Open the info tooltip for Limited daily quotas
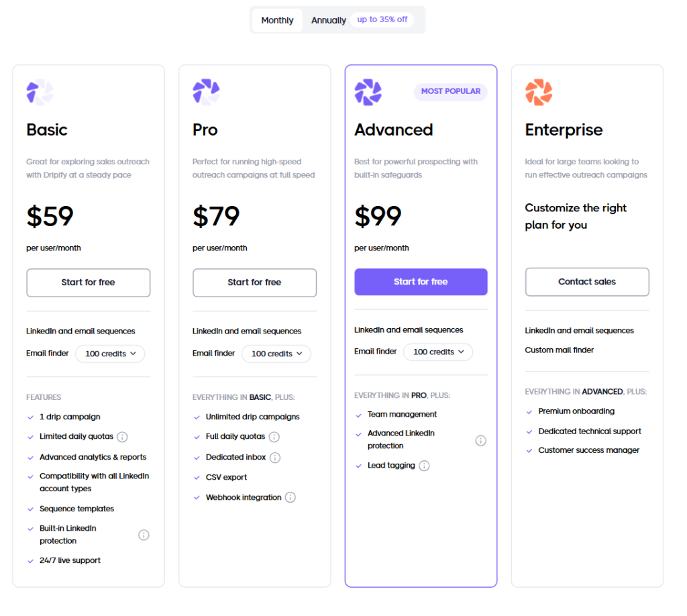Image resolution: width=687 pixels, height=616 pixels. (122, 438)
